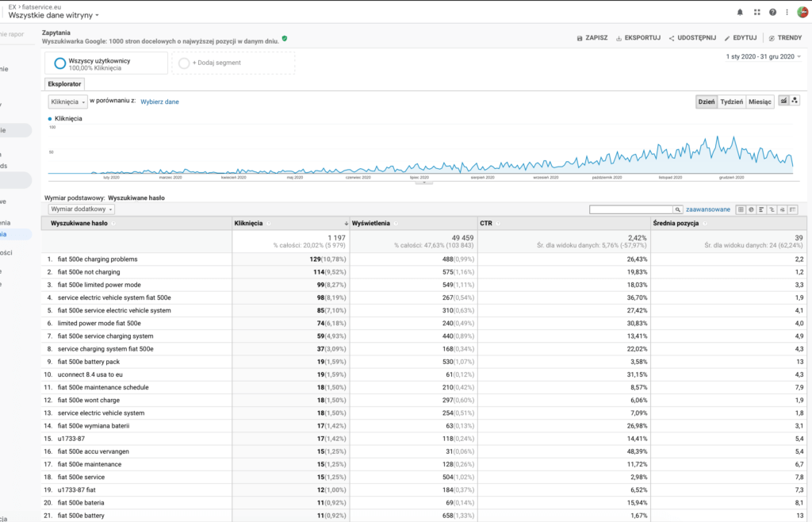Open the user account avatar
This screenshot has height=522, width=812.
coord(802,12)
